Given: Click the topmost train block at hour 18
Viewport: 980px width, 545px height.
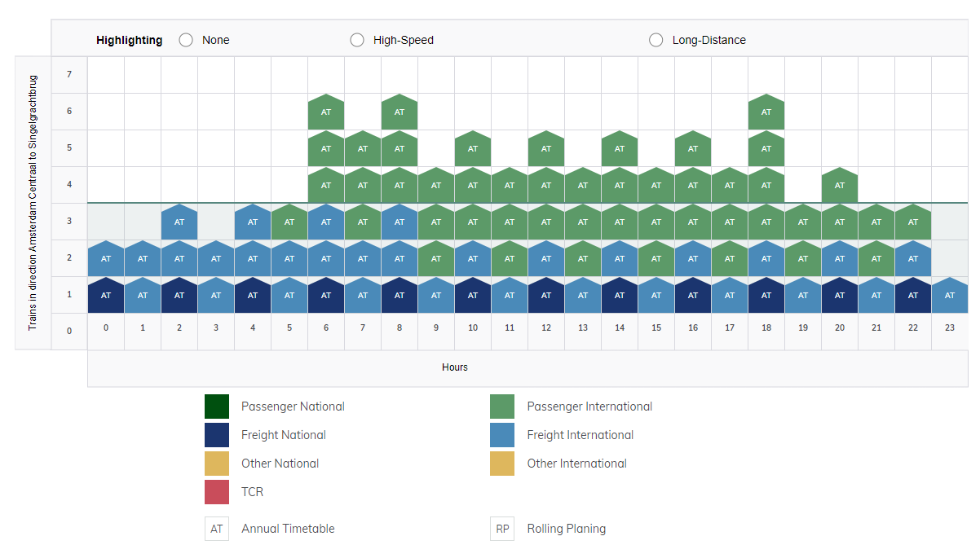Looking at the screenshot, I should pyautogui.click(x=766, y=112).
